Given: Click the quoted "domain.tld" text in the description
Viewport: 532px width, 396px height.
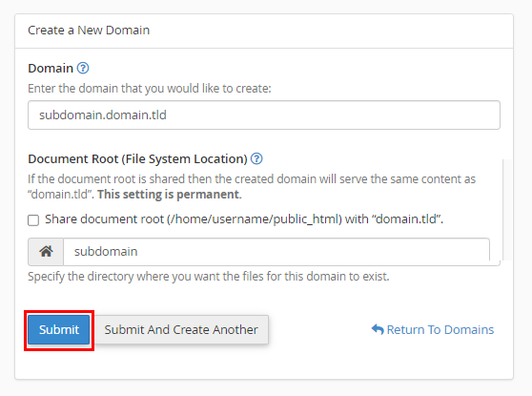Looking at the screenshot, I should coord(60,195).
